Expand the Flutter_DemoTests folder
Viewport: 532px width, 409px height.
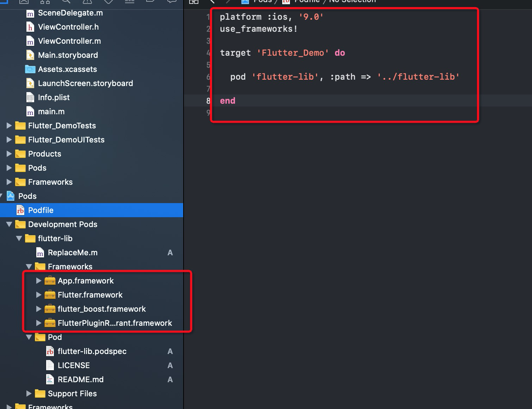click(x=9, y=126)
